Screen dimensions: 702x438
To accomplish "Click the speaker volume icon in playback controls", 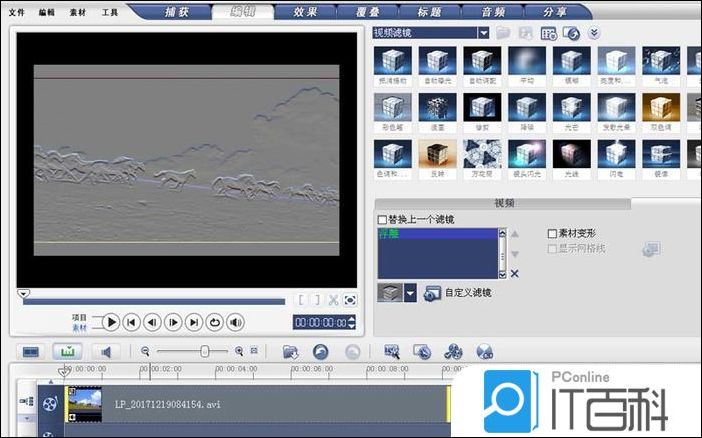I will pyautogui.click(x=235, y=322).
